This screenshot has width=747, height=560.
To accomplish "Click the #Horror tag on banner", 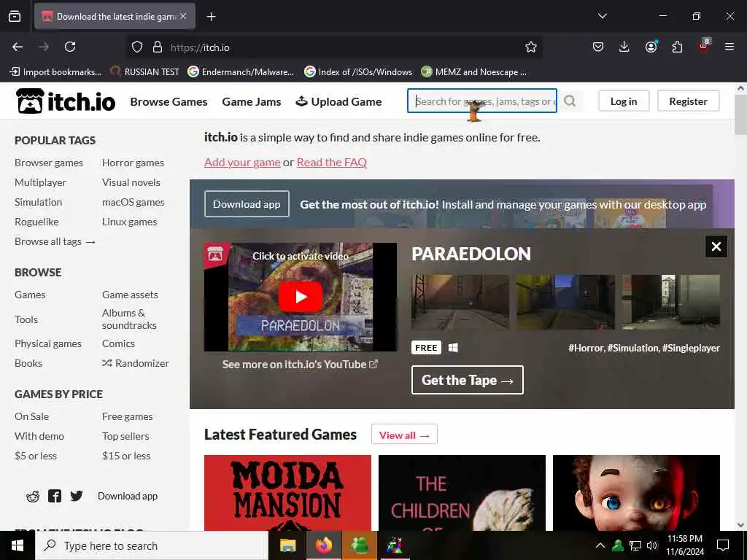I will (x=587, y=348).
